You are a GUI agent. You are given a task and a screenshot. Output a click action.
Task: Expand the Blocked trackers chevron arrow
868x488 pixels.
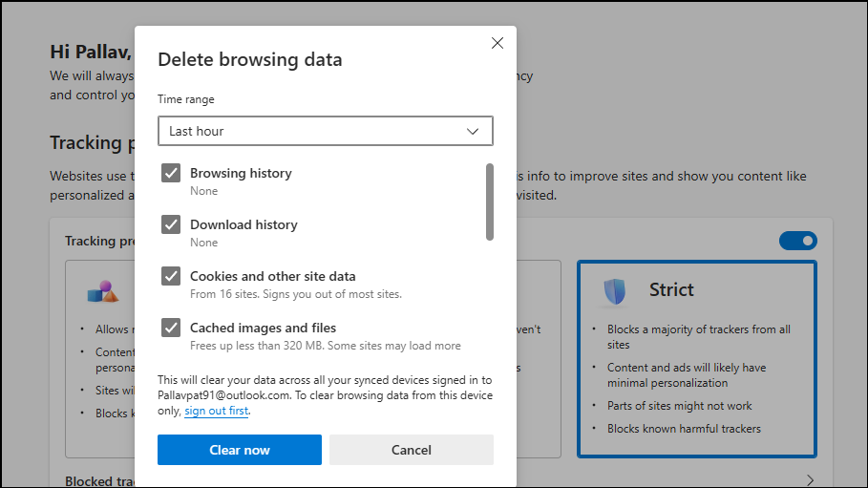pos(810,480)
